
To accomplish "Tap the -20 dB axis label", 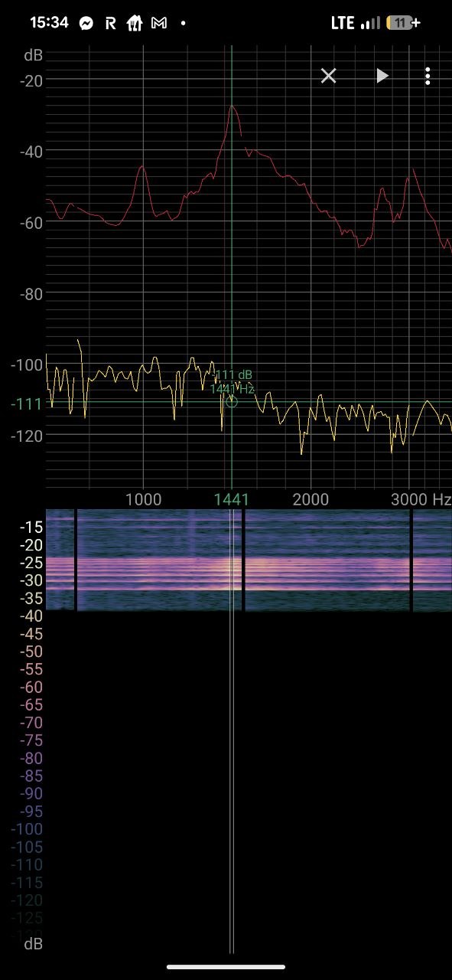I will 31,80.
